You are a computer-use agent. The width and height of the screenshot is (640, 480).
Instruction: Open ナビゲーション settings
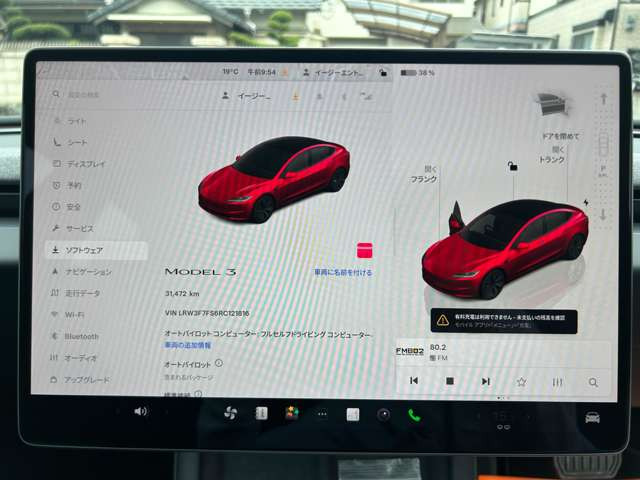click(81, 272)
